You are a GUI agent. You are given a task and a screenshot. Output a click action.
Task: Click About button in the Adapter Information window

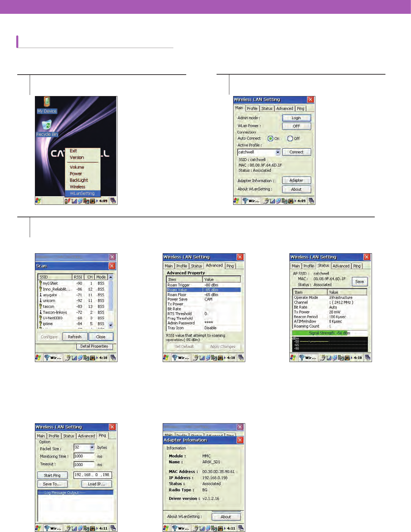(226, 517)
